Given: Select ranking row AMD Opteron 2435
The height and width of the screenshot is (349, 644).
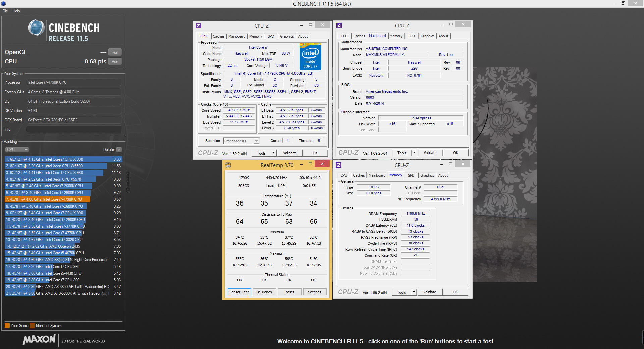Looking at the screenshot, I should pos(63,246).
